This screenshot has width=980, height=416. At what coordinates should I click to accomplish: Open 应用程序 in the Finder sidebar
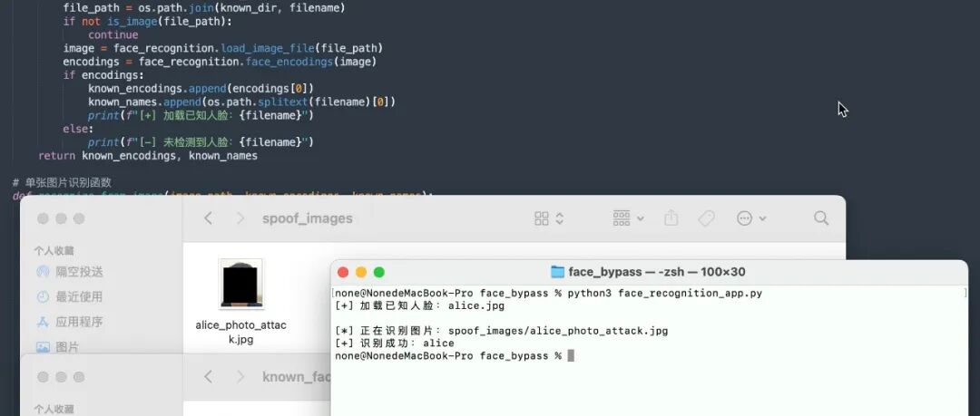69,322
